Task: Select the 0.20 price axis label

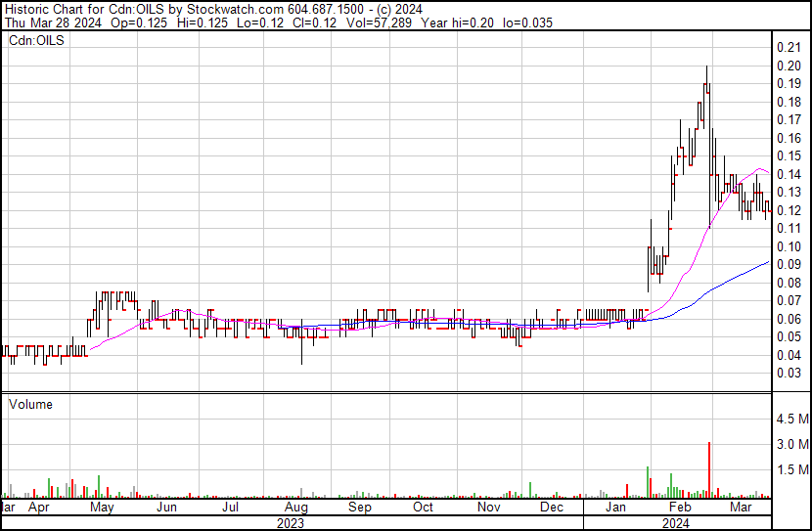Action: click(x=789, y=66)
